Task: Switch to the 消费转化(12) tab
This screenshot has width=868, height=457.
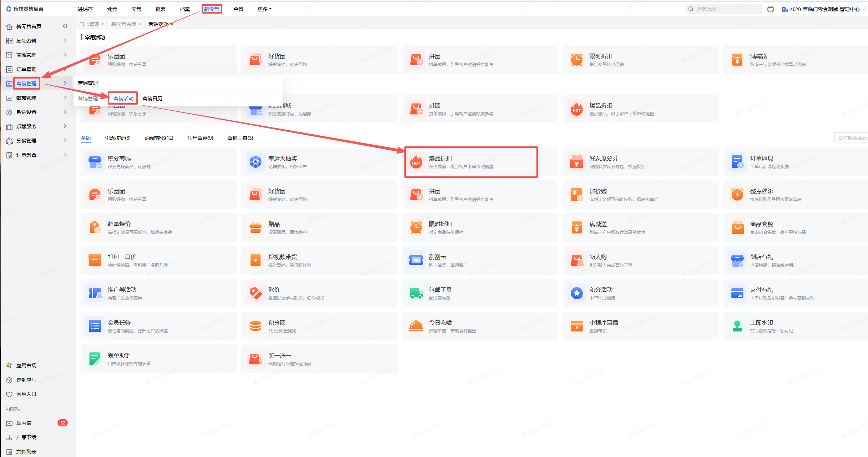Action: click(159, 138)
